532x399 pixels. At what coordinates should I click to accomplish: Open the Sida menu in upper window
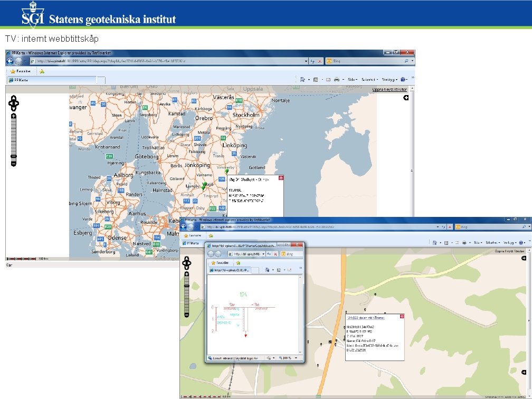click(352, 80)
